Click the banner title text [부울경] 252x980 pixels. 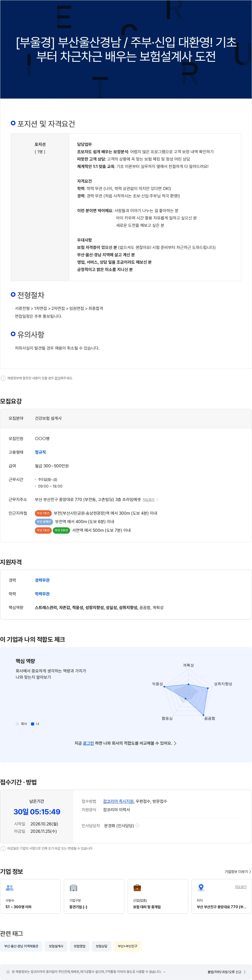pos(126,49)
